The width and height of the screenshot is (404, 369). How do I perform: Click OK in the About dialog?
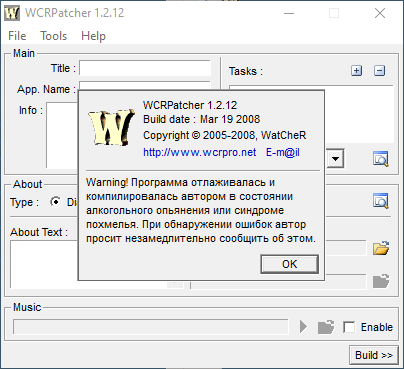(289, 264)
